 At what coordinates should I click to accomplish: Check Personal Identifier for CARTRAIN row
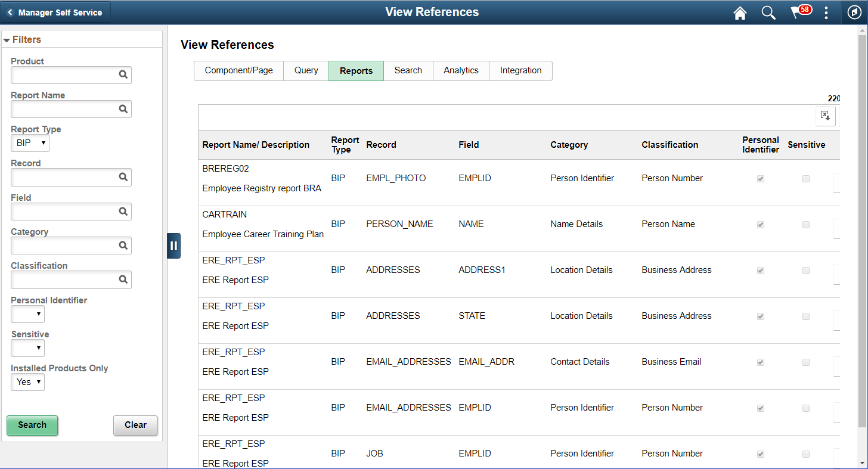click(x=760, y=225)
